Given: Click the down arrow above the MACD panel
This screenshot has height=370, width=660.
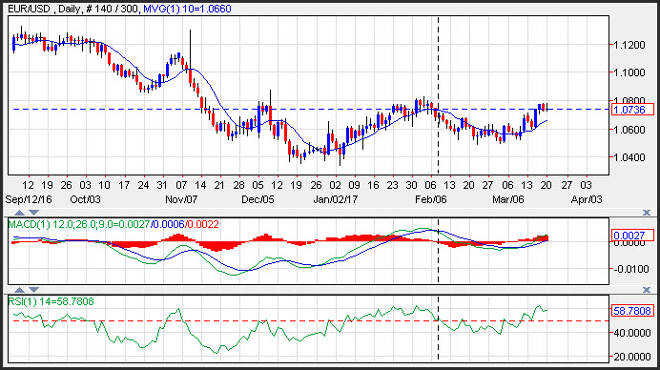Looking at the screenshot, I should pos(34,213).
